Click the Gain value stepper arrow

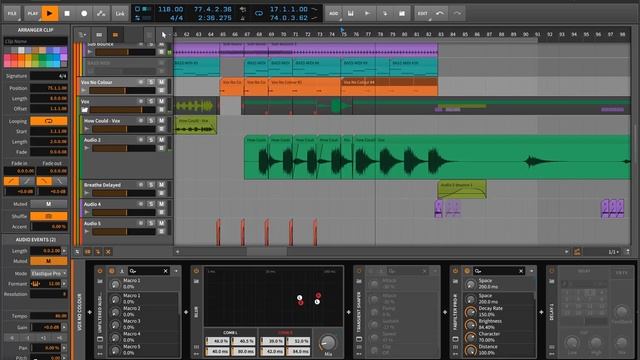click(x=64, y=327)
